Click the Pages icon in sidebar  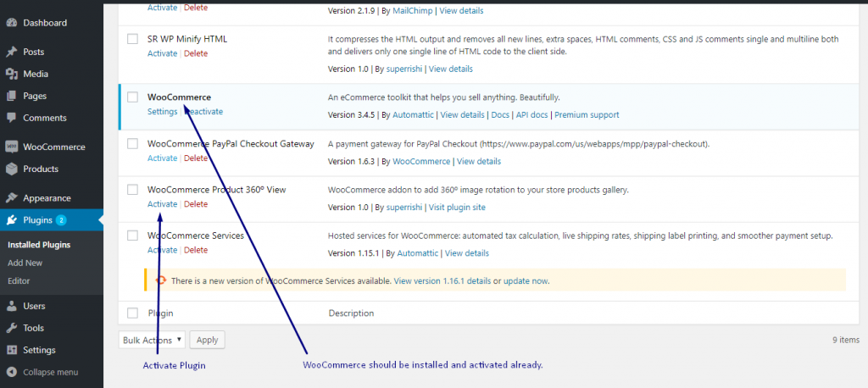pyautogui.click(x=12, y=96)
